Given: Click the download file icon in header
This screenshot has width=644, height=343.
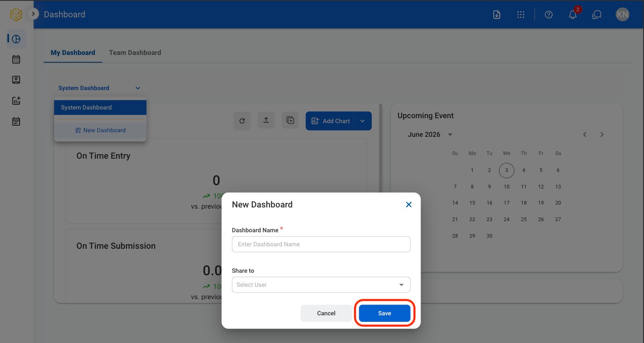Looking at the screenshot, I should 497,14.
